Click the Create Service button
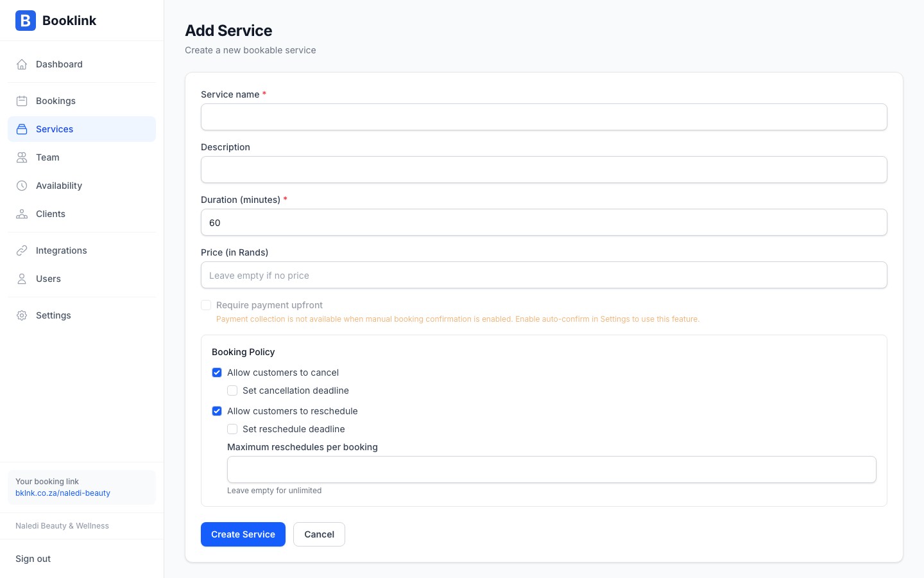This screenshot has width=924, height=578. (243, 534)
